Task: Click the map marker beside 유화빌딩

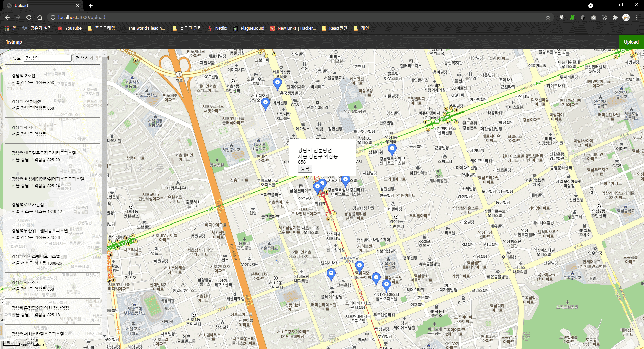Action: [x=265, y=104]
